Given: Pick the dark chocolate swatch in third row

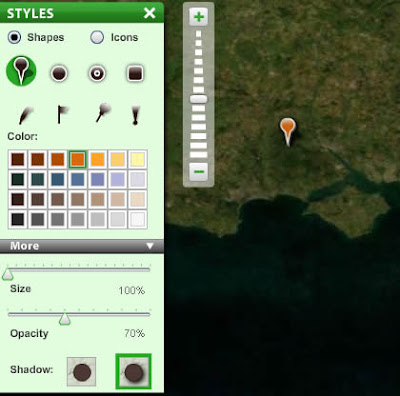Looking at the screenshot, I should coord(18,199).
